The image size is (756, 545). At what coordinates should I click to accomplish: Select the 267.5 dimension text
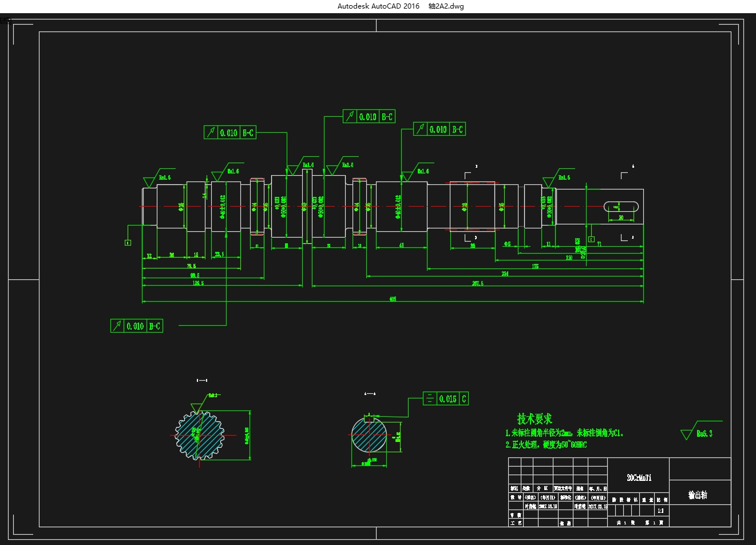pos(478,283)
